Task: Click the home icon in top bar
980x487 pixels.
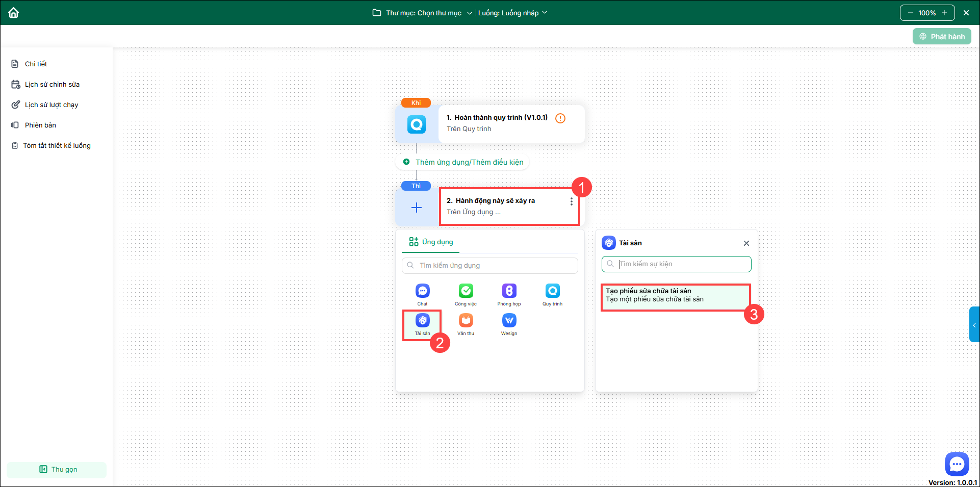Action: (14, 13)
